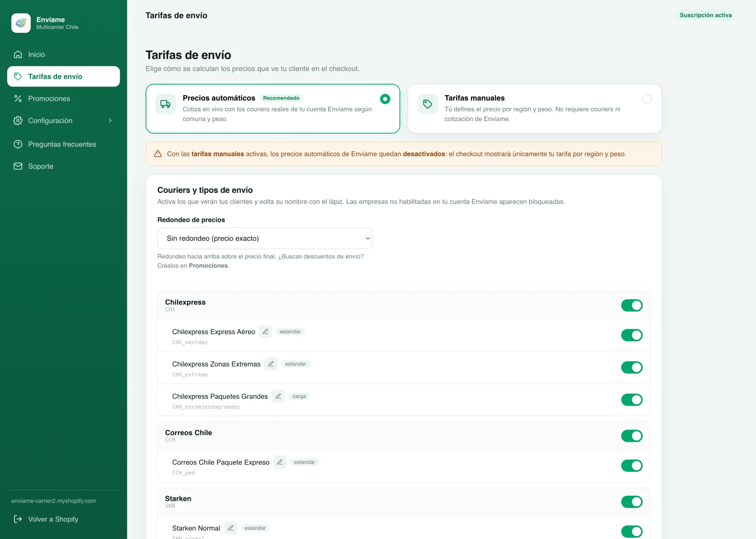Click the Couriers y tipos de envío heading
Screen dimensions: 756x539
205,190
